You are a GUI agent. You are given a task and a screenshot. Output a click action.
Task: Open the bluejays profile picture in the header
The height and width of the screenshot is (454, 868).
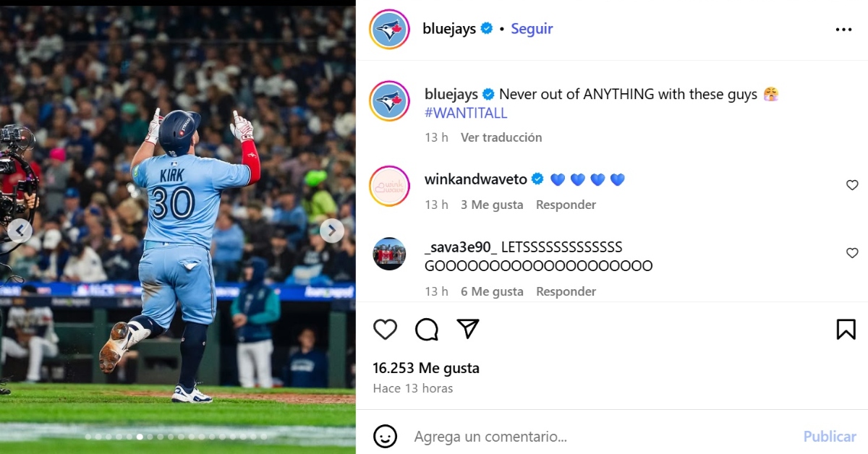click(390, 30)
